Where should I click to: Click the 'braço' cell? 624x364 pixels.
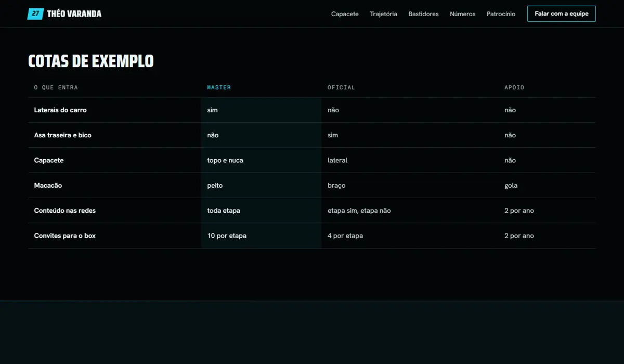410,186
